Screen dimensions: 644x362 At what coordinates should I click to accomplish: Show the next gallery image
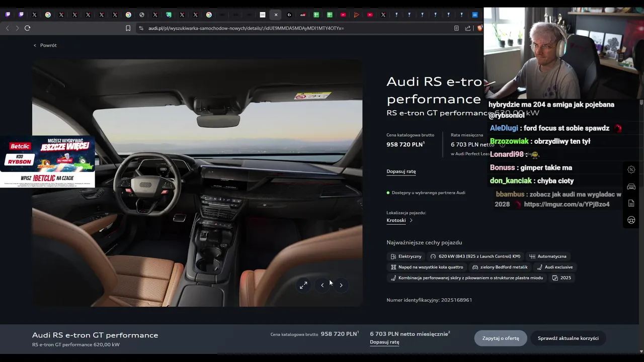click(341, 285)
